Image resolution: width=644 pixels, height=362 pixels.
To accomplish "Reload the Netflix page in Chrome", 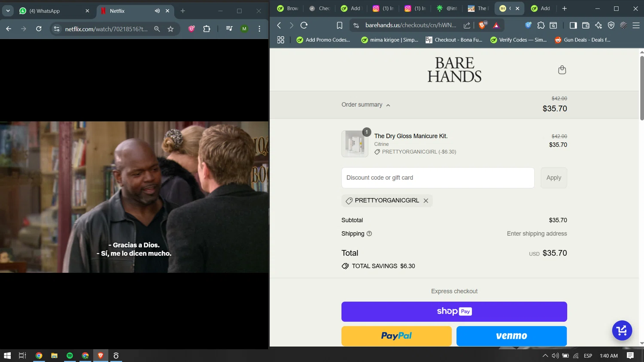I will [x=39, y=29].
